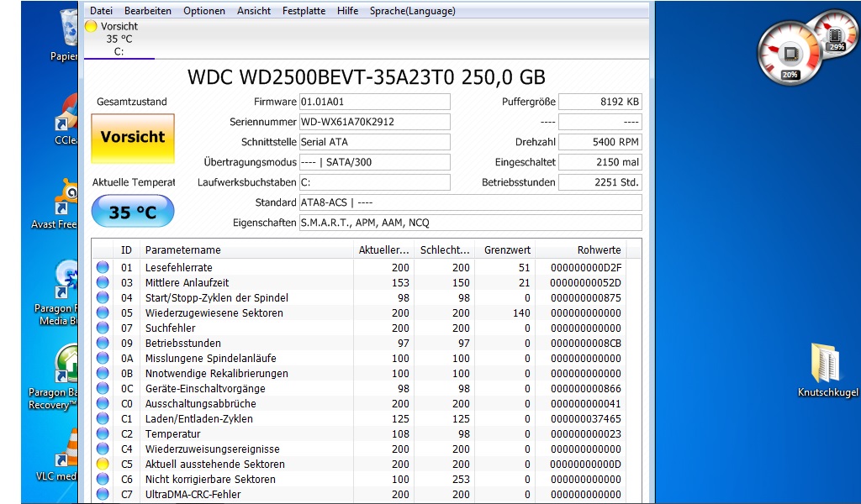Image resolution: width=861 pixels, height=504 pixels.
Task: Select worst value 253 of Nicht korrigierbare Sektoren
Action: (x=461, y=479)
